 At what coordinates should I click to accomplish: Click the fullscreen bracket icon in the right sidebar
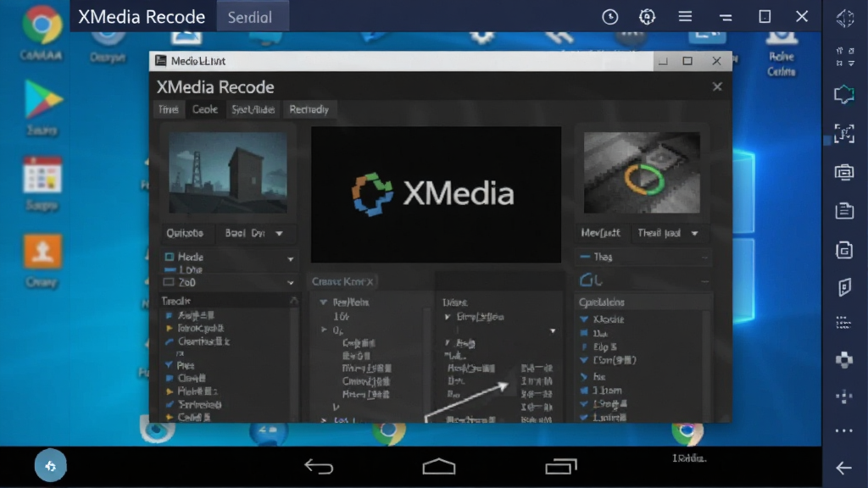coord(844,133)
